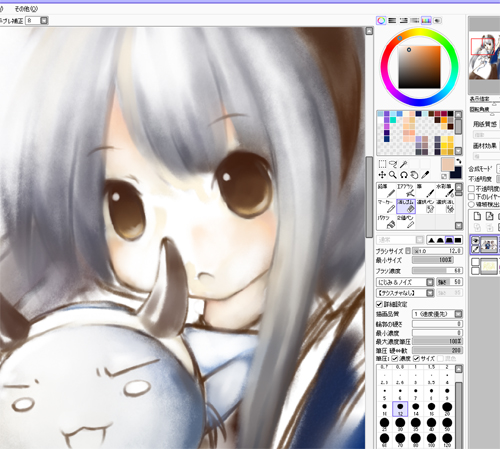Select the Watercolor (水彩筆) brush

coord(445,190)
